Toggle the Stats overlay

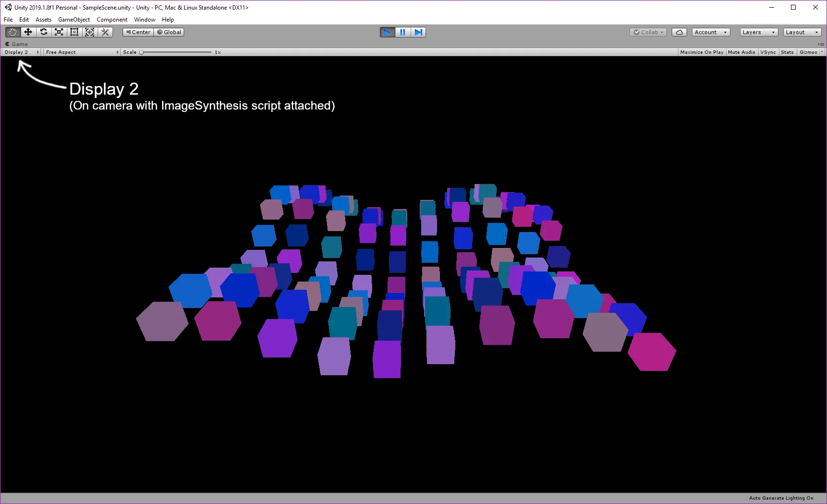click(x=787, y=52)
